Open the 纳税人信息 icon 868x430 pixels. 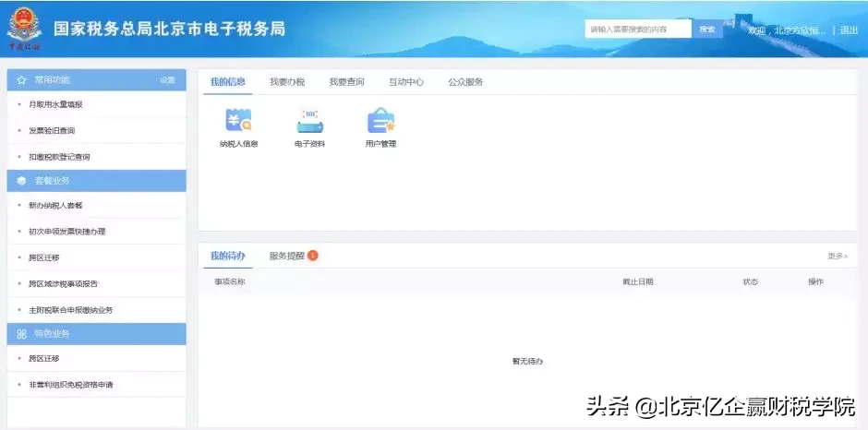[238, 128]
